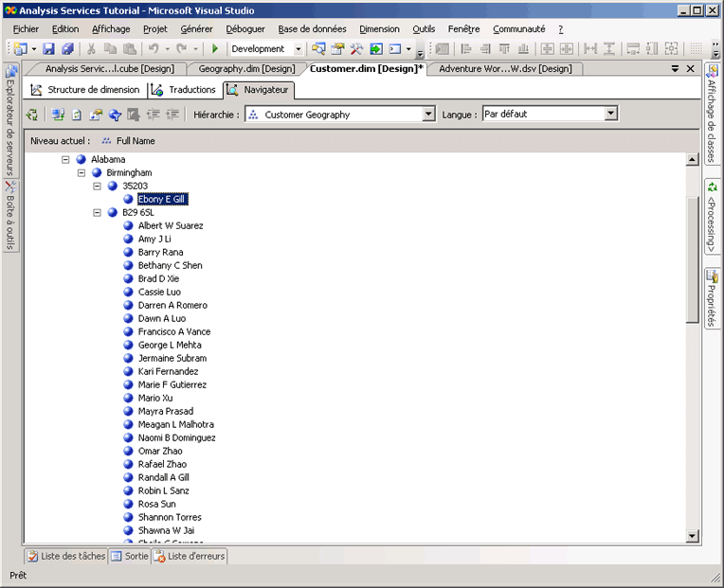Click the Refresh icon in the browser toolbar
Screen dimensions: 724x588
pos(77,115)
